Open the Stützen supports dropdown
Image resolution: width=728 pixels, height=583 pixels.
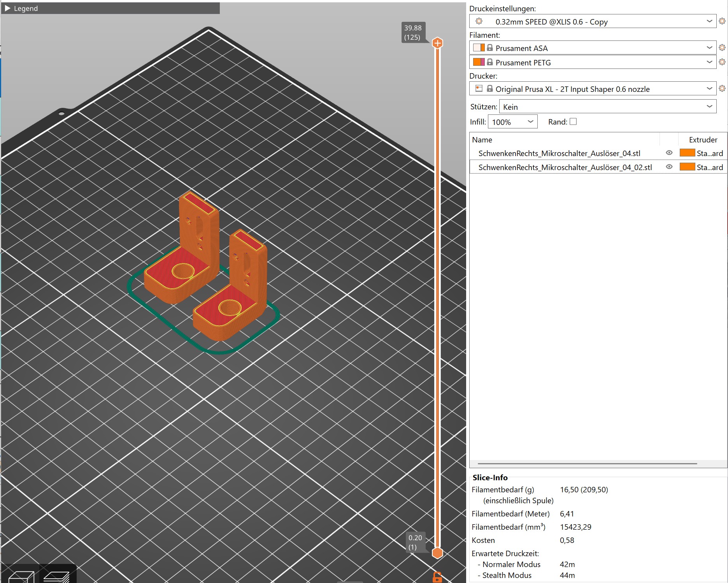click(608, 107)
